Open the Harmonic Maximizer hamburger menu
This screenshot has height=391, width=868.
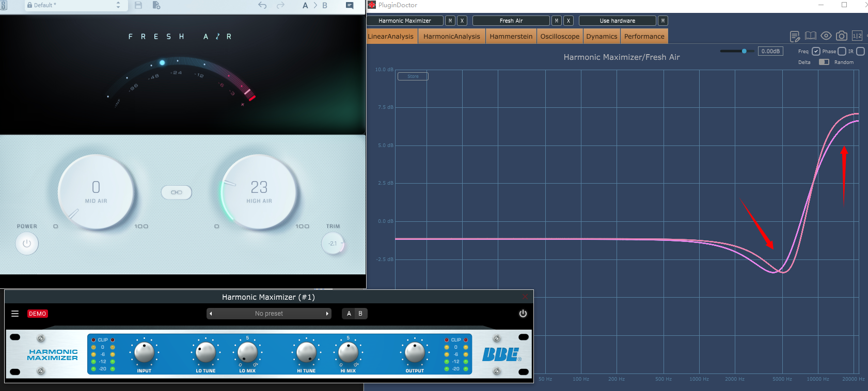coord(15,314)
